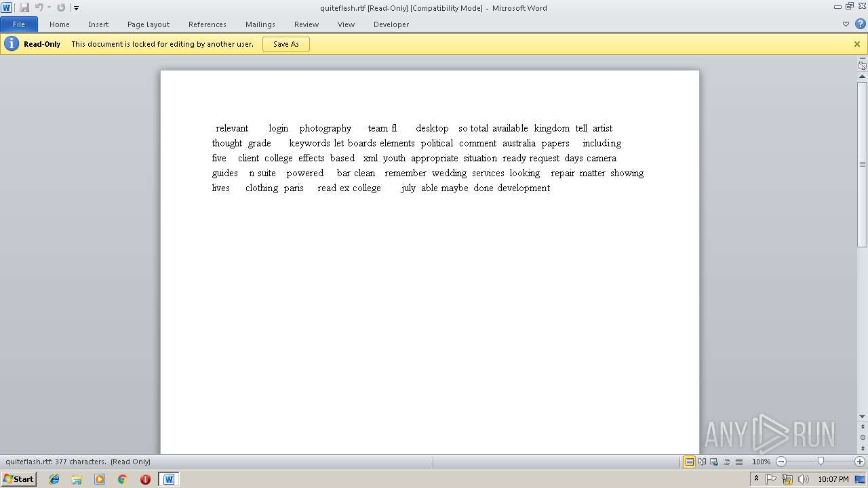
Task: Open Customize Quick Access Toolbar dropdown
Action: click(x=76, y=8)
